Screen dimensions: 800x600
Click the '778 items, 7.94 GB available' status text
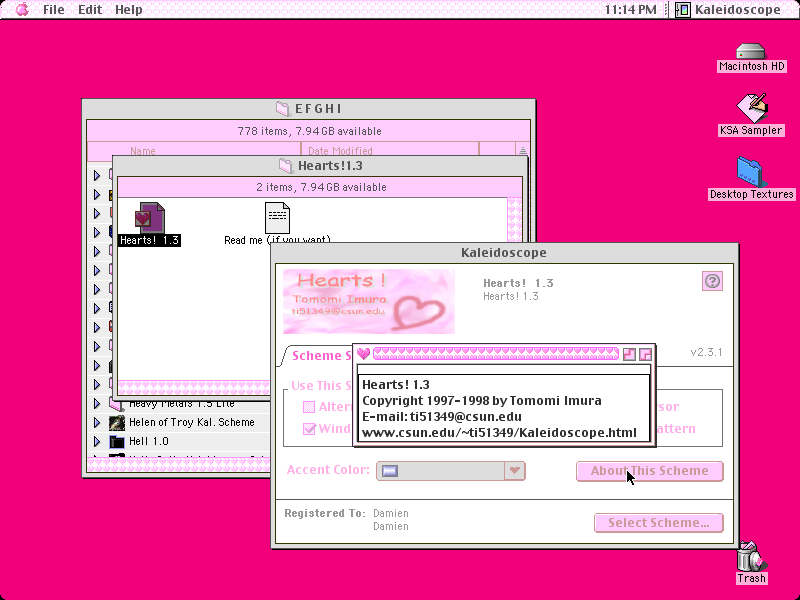click(x=309, y=131)
